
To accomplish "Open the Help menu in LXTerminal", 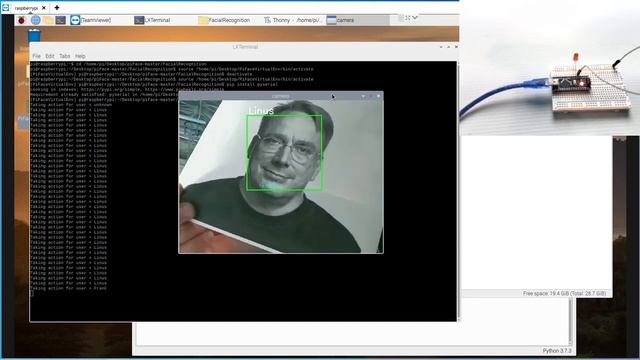I will tap(80, 56).
